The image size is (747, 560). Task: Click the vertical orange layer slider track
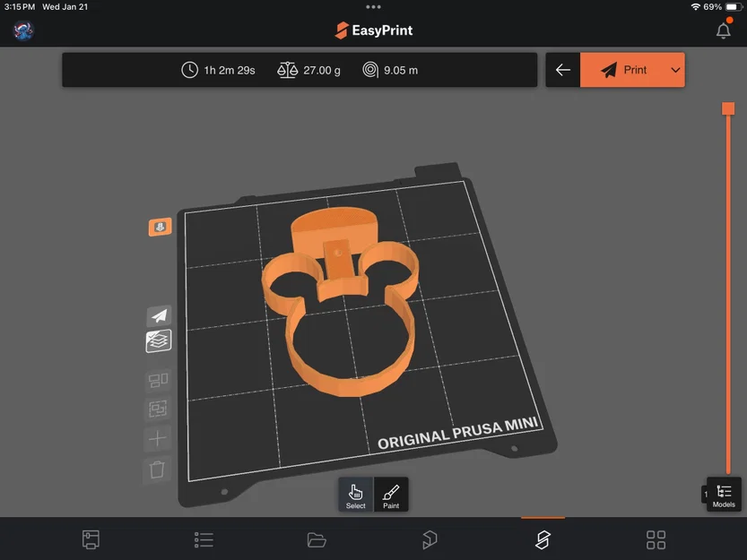click(728, 296)
